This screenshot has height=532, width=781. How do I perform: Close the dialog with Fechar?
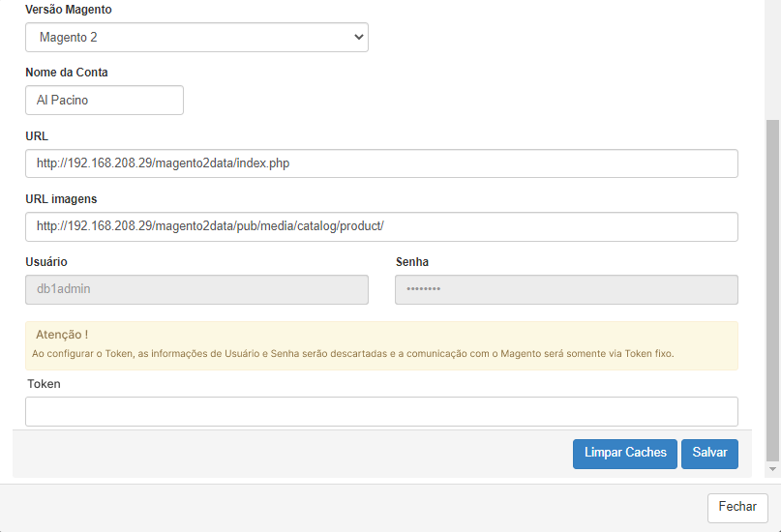[x=737, y=507]
